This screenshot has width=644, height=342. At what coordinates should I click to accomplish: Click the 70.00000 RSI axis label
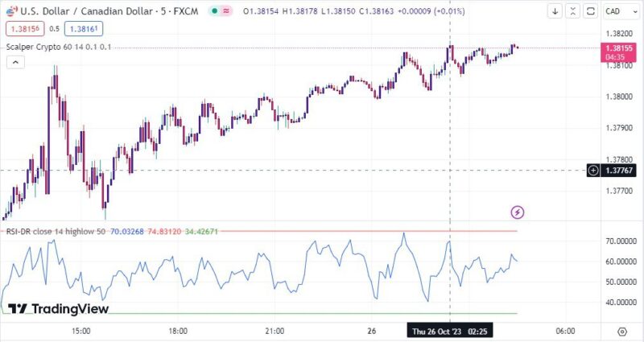621,241
